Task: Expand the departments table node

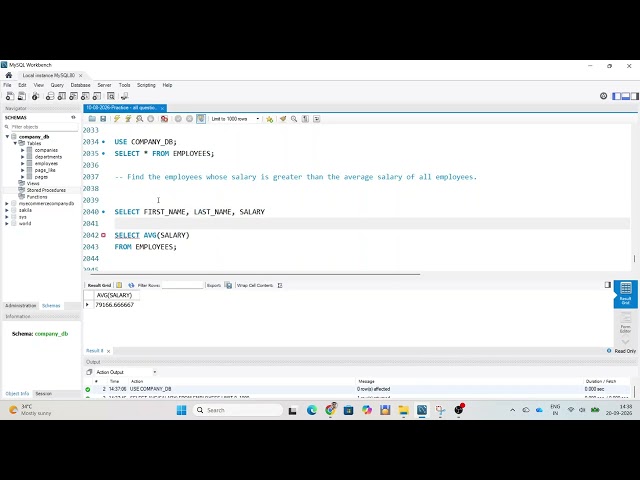Action: click(23, 157)
